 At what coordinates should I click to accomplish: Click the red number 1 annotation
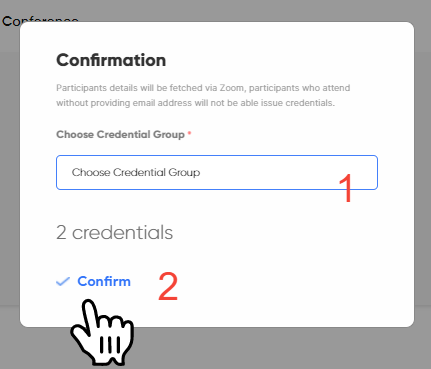(x=346, y=188)
